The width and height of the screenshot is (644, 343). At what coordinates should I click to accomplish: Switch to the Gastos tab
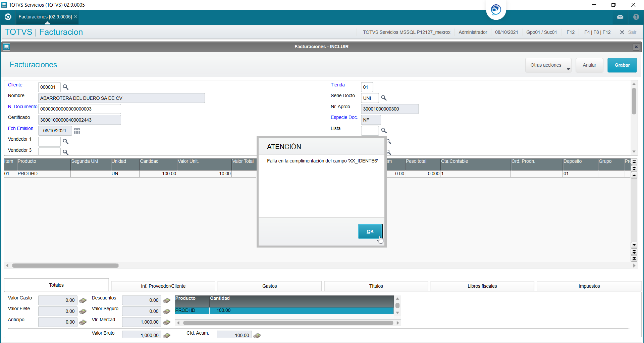270,286
